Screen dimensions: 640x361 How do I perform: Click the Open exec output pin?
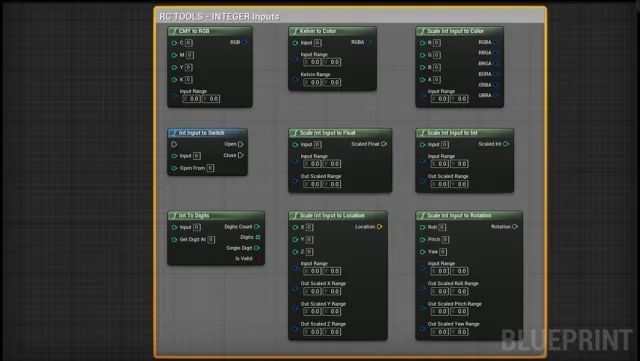pos(241,144)
